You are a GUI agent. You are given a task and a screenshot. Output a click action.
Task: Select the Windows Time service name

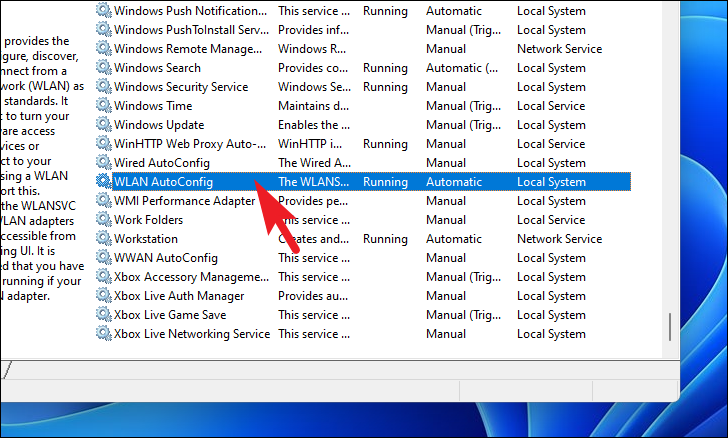pos(153,106)
